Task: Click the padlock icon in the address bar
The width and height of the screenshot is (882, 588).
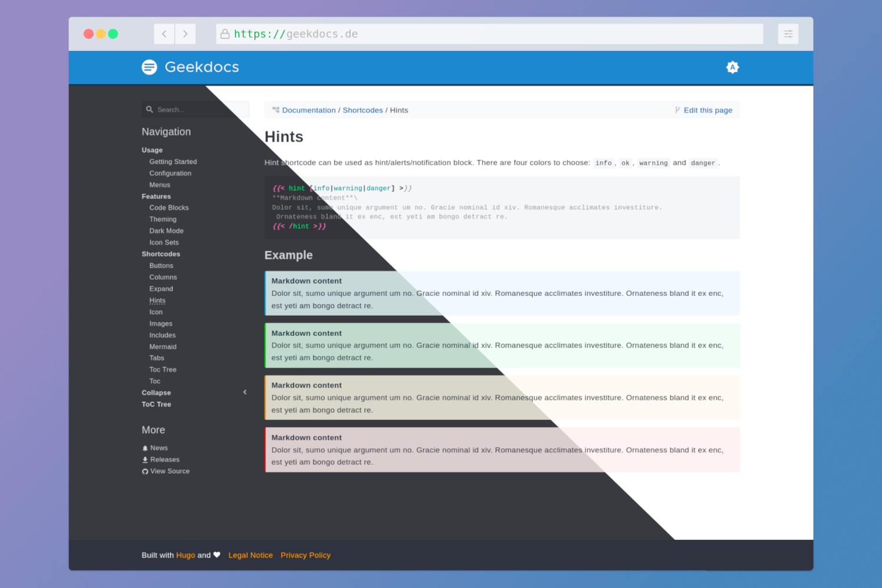Action: coord(225,34)
